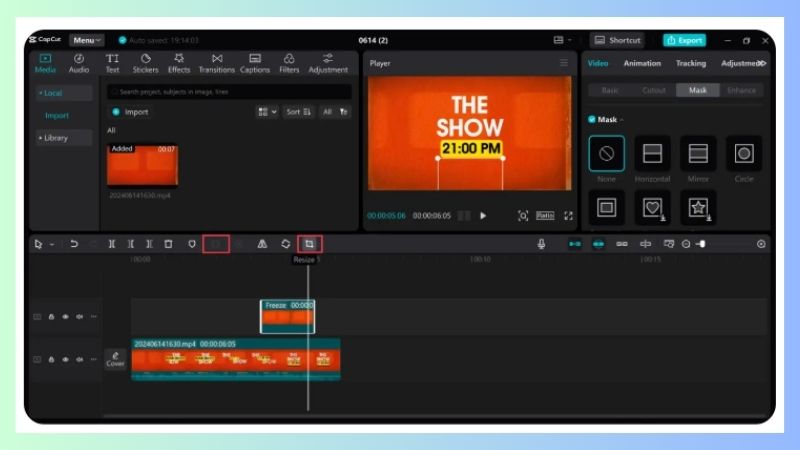This screenshot has height=450, width=800.
Task: Select the Circle mask shape
Action: [744, 154]
